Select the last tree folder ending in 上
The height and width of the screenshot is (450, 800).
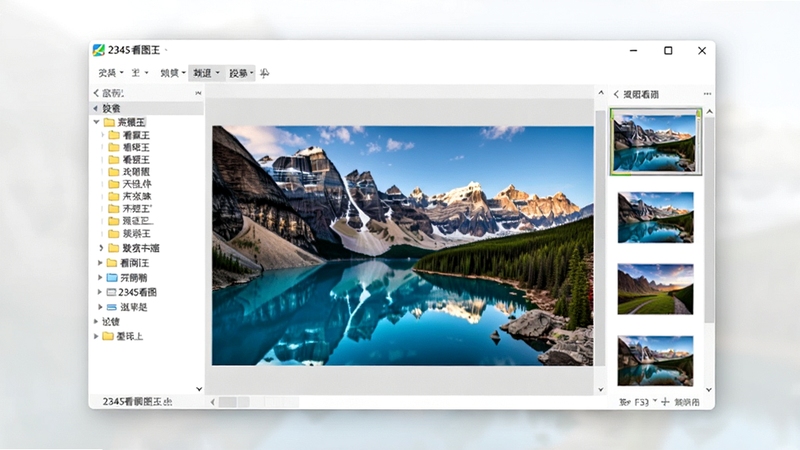point(122,336)
